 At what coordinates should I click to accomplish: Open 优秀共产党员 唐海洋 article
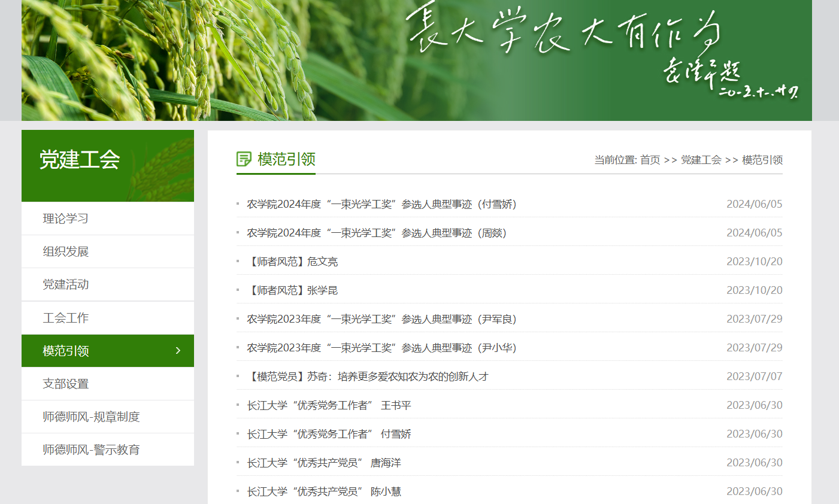click(324, 463)
